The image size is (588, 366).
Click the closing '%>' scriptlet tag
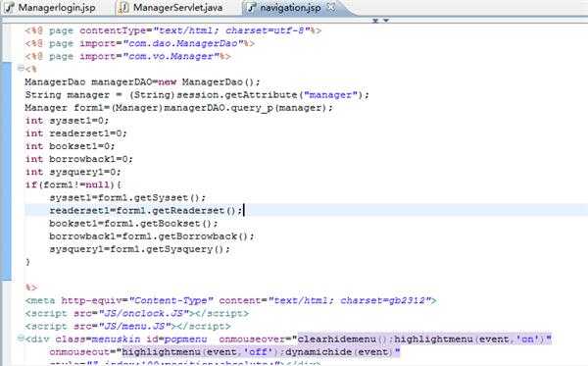tap(30, 288)
